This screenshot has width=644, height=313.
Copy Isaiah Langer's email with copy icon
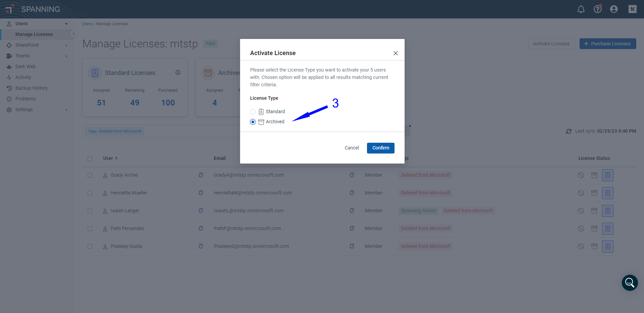coord(352,211)
